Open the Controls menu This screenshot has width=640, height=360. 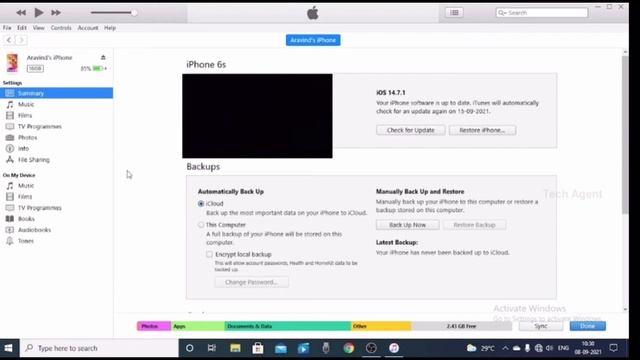[61, 28]
